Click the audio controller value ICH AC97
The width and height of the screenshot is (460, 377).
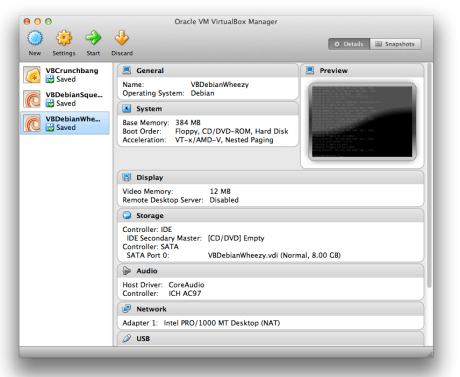point(185,294)
